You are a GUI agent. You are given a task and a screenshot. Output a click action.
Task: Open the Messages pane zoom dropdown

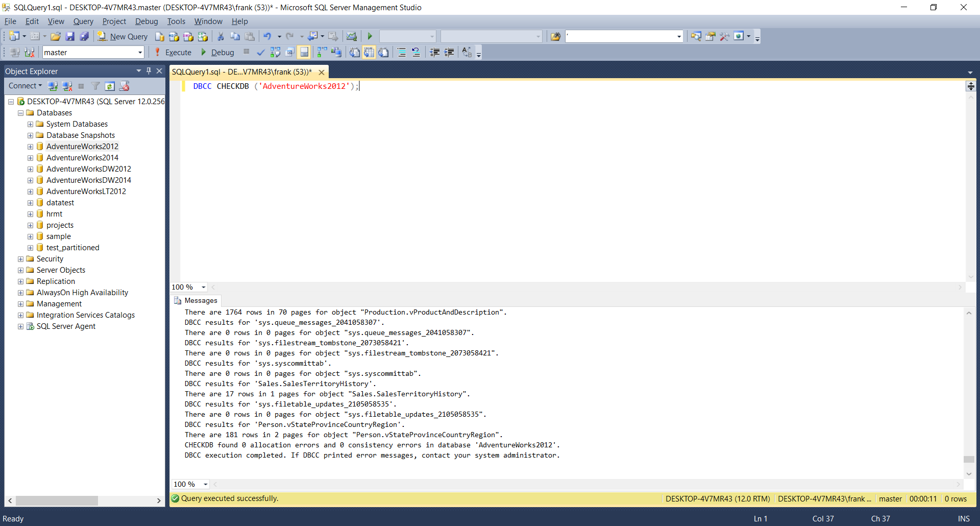coord(206,484)
